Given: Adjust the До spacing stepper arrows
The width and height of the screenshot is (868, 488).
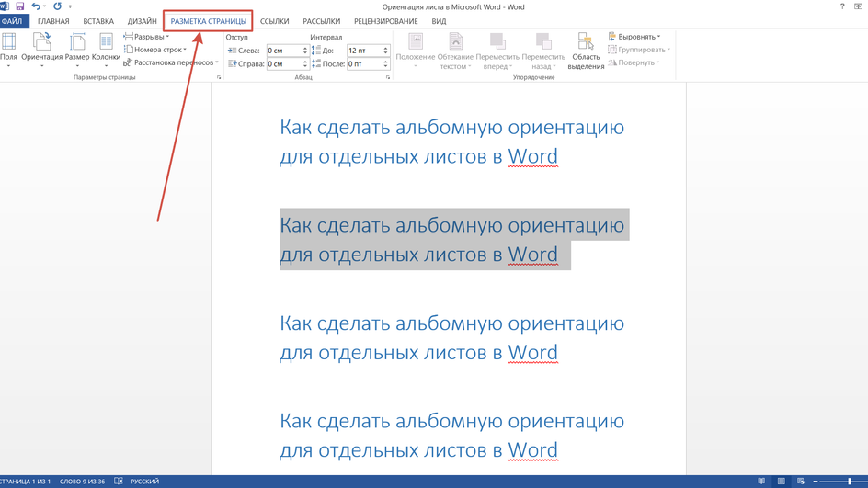Looking at the screenshot, I should tap(386, 51).
